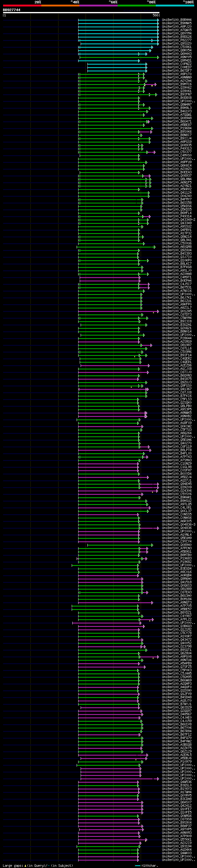The height and width of the screenshot is (868, 197).
Task: Select the UniRef100_C0PNZ2 label
Action: tap(177, 64)
